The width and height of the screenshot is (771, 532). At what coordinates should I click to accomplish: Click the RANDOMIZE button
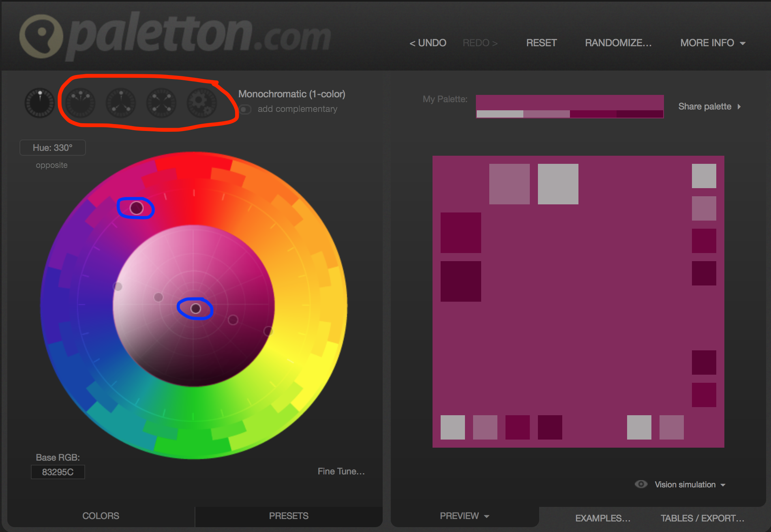(618, 43)
